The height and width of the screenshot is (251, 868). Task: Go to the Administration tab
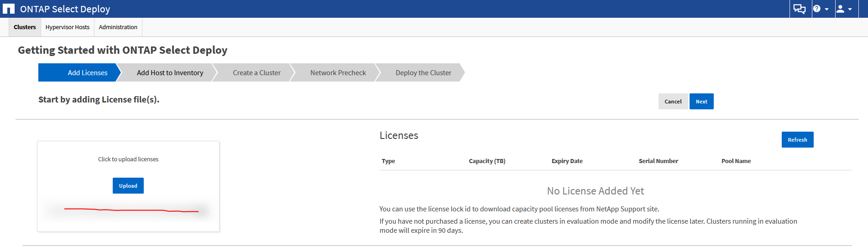pyautogui.click(x=118, y=27)
